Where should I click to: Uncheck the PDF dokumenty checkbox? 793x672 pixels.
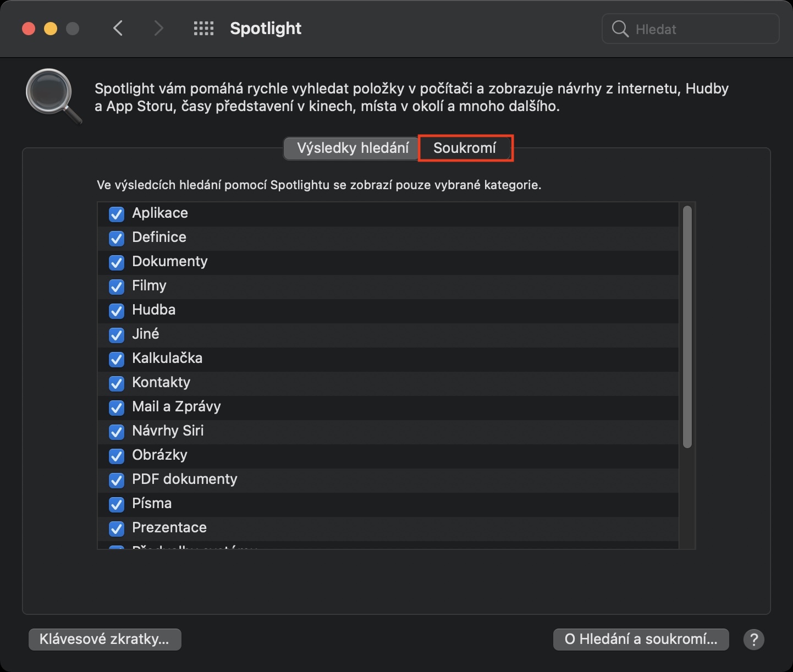(x=117, y=480)
